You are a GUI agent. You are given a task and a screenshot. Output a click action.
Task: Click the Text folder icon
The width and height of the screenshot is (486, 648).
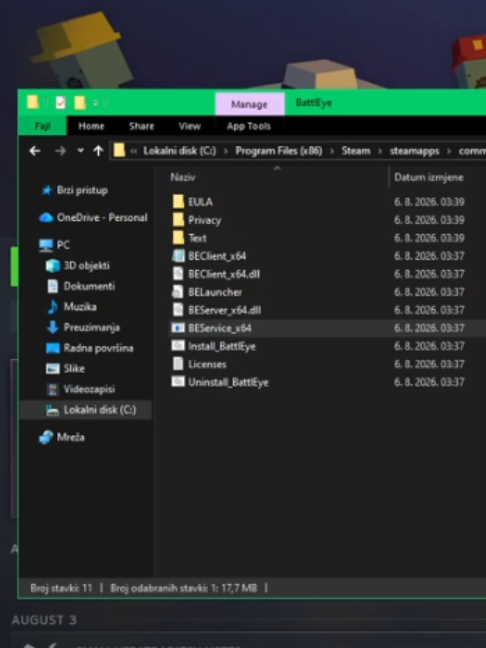click(178, 238)
